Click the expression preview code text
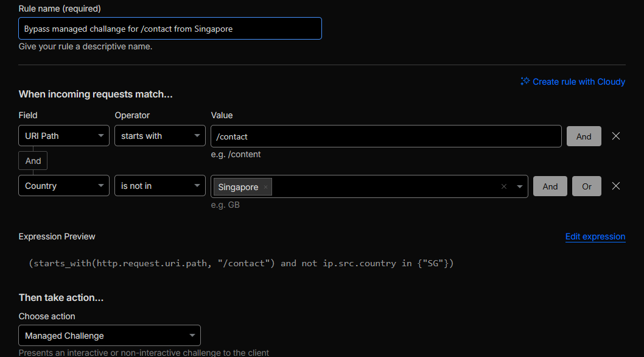Viewport: 644px width, 357px height. (x=241, y=263)
